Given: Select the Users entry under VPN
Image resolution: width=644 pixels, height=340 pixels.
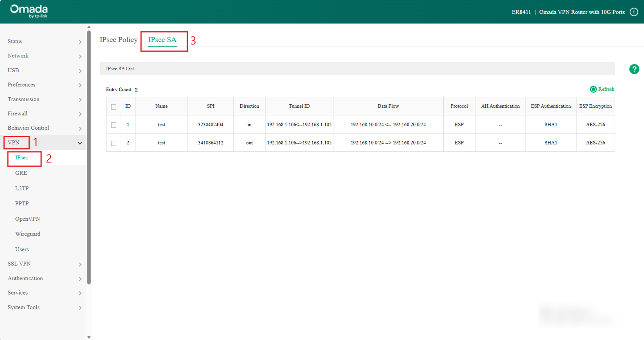Looking at the screenshot, I should [x=22, y=249].
